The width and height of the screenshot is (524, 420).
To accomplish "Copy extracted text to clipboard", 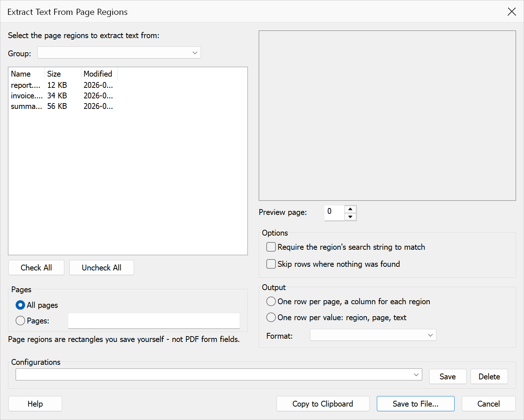I will (323, 404).
